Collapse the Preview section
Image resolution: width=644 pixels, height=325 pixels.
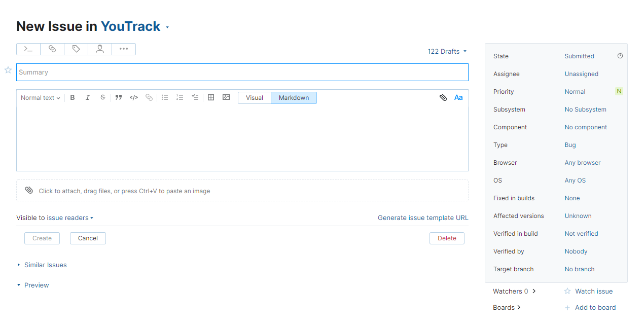33,285
